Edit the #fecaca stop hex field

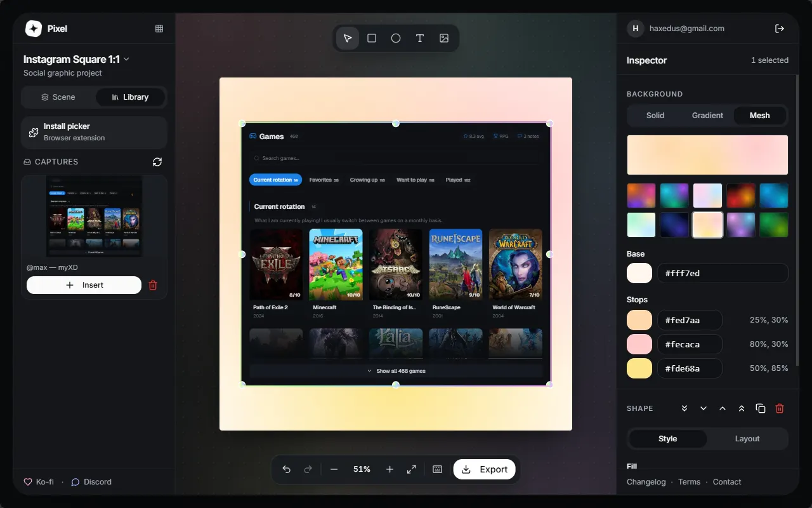[x=690, y=344]
